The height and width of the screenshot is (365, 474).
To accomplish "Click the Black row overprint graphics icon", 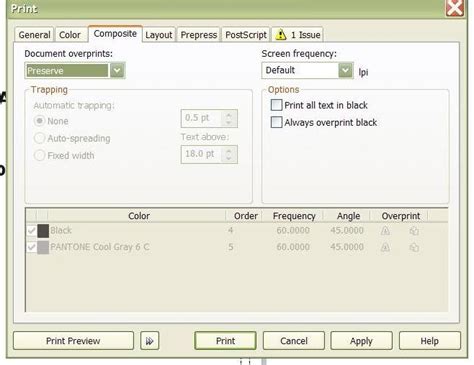I will click(414, 231).
